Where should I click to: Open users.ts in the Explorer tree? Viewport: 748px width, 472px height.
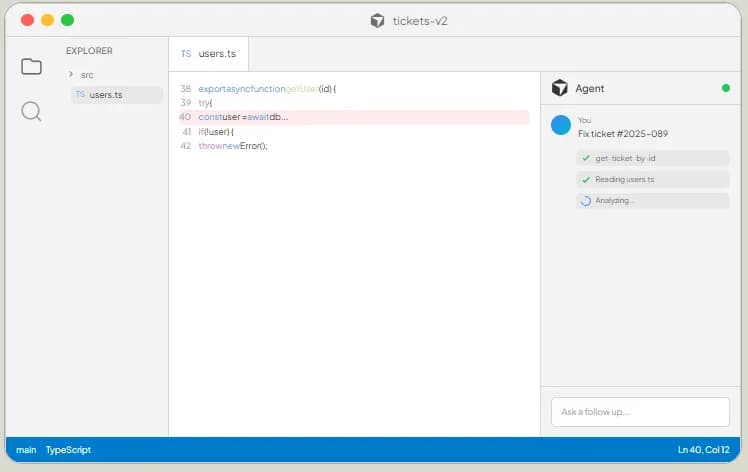point(117,94)
